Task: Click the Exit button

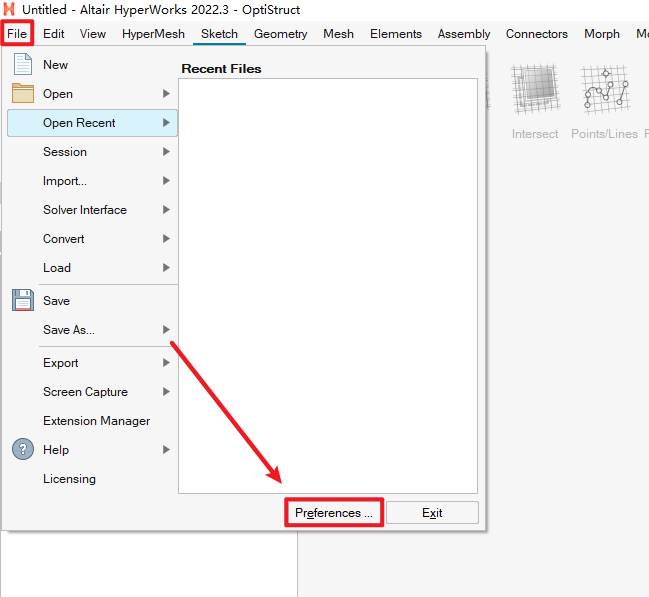Action: [432, 513]
